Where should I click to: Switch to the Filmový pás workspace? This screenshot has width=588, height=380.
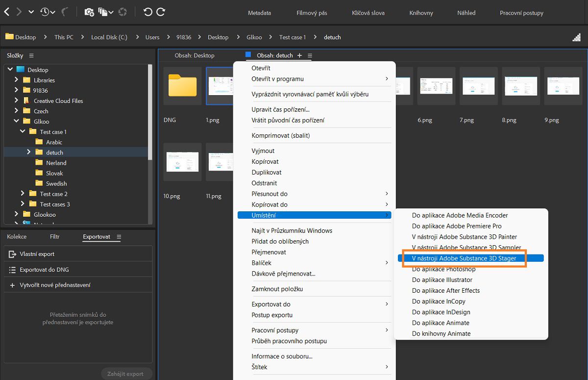(312, 13)
